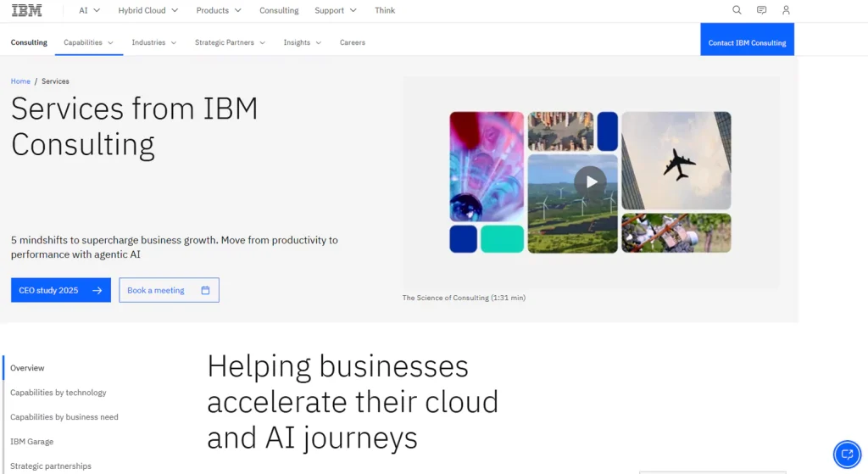Expand the Industries submenu

[154, 42]
